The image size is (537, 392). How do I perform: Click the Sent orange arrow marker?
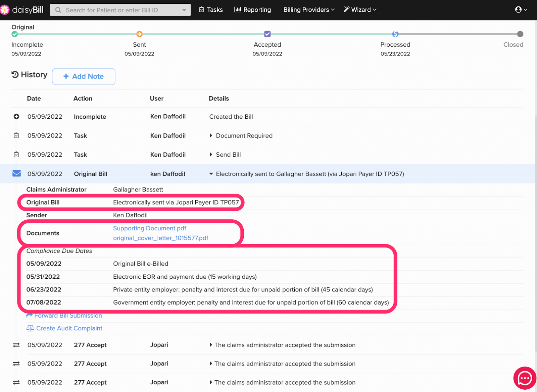point(139,34)
